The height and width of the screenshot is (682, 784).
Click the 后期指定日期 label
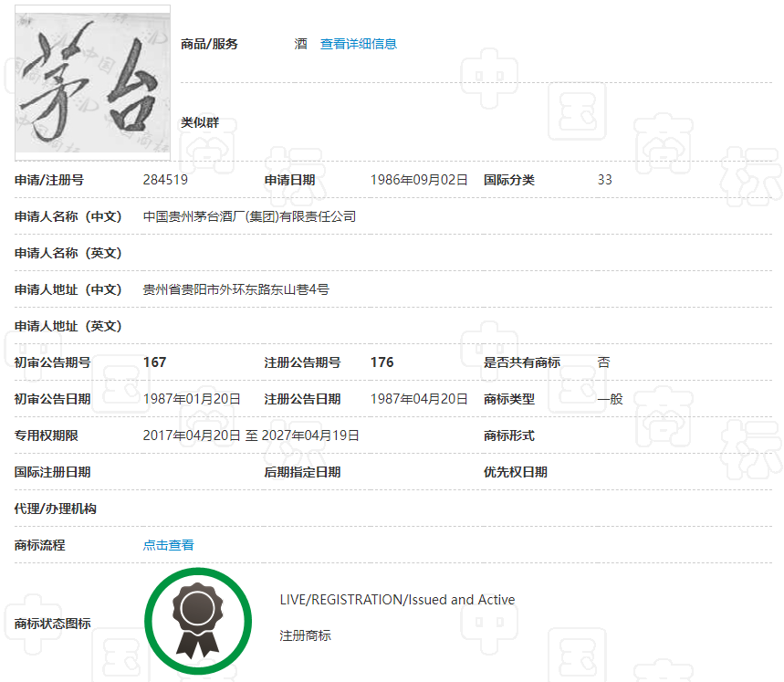click(x=302, y=472)
